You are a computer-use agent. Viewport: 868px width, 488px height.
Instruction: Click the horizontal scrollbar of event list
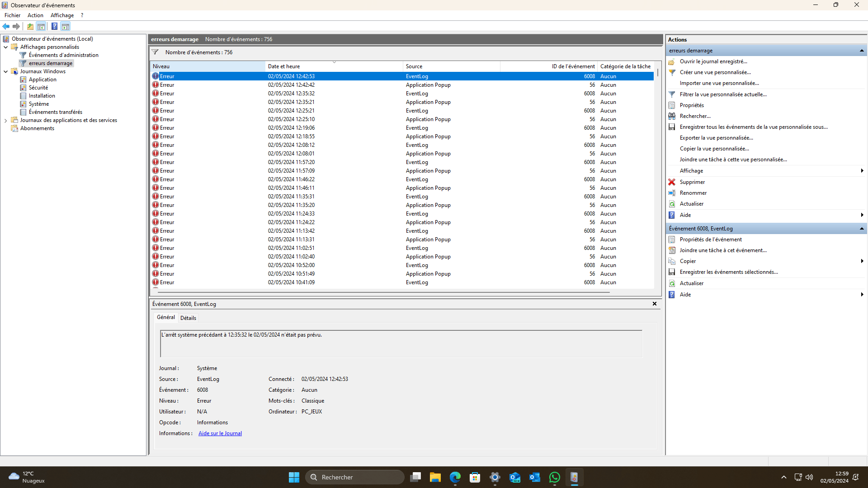tap(383, 292)
